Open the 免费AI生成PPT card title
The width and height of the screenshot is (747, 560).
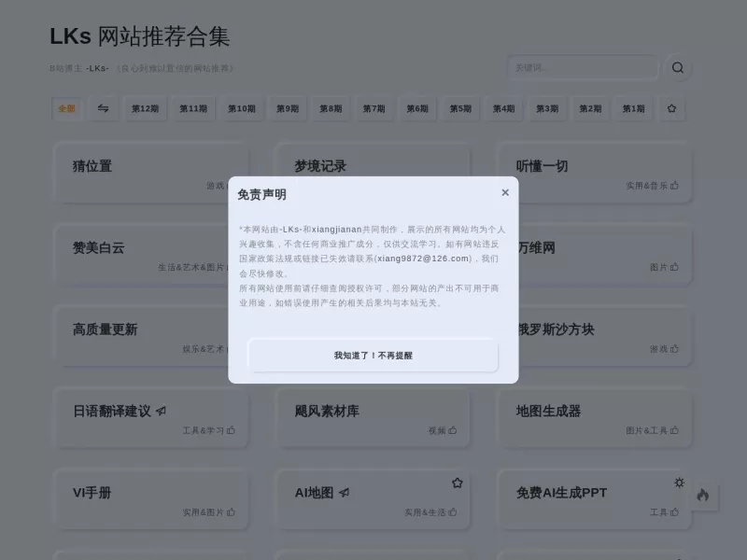[x=562, y=493]
